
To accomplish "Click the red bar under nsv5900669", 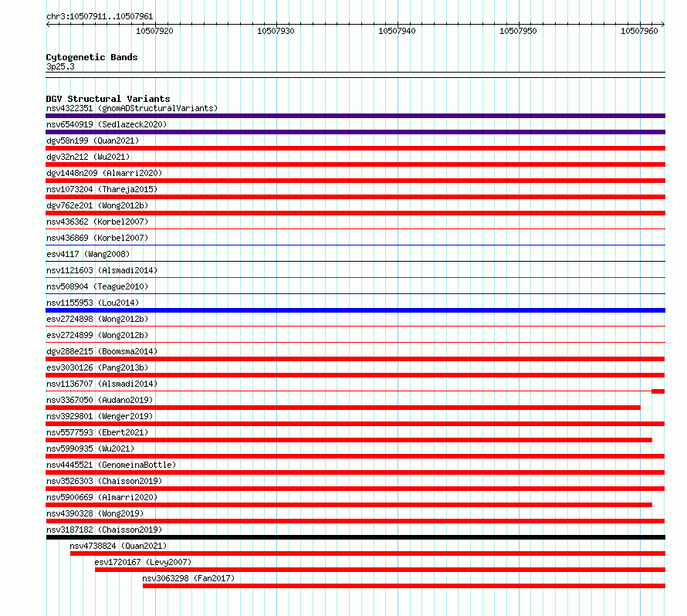I will [349, 505].
